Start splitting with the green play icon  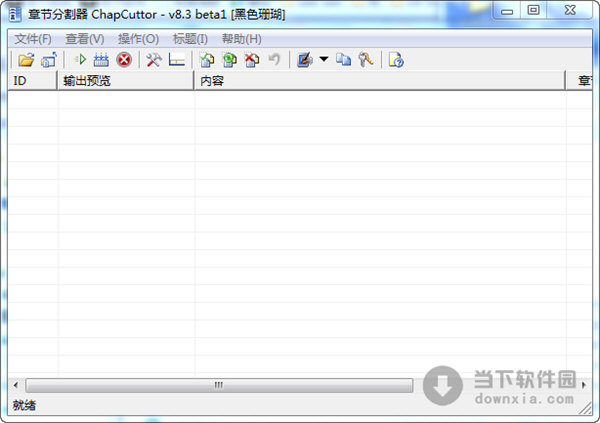80,59
